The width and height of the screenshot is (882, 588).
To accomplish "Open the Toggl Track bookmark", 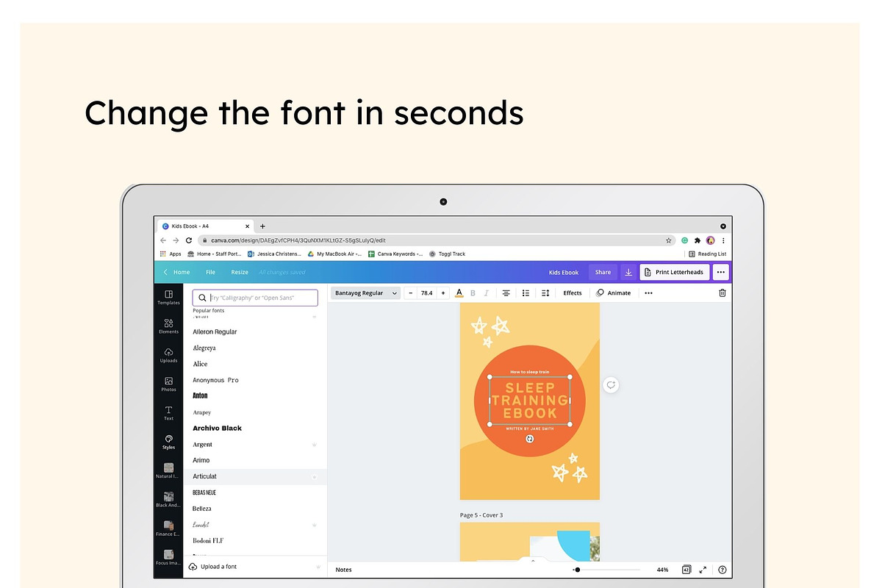I will (448, 254).
